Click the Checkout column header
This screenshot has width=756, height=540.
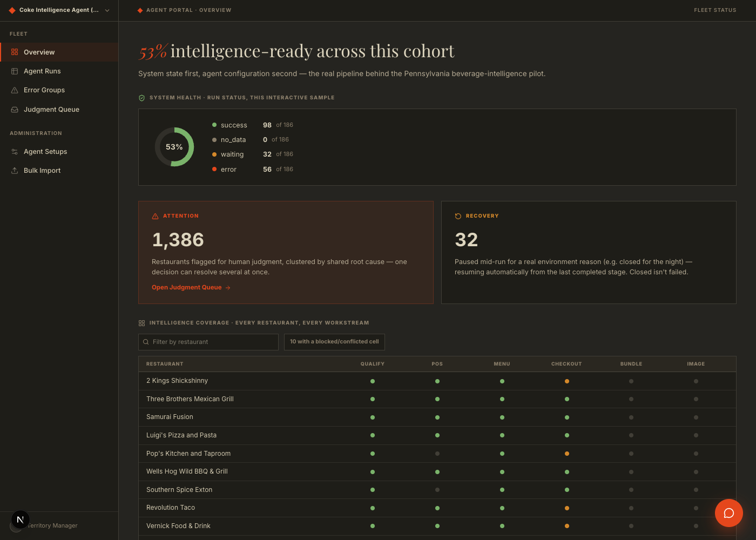tap(566, 364)
